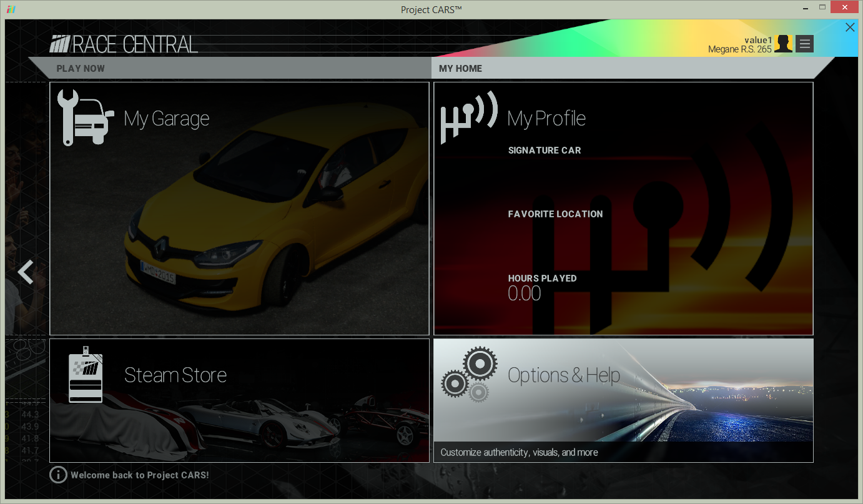Click the HOURS PLAYED label

pos(543,279)
